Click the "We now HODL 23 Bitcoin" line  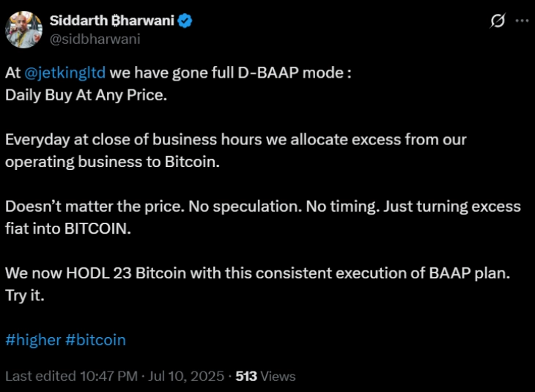tap(147, 273)
